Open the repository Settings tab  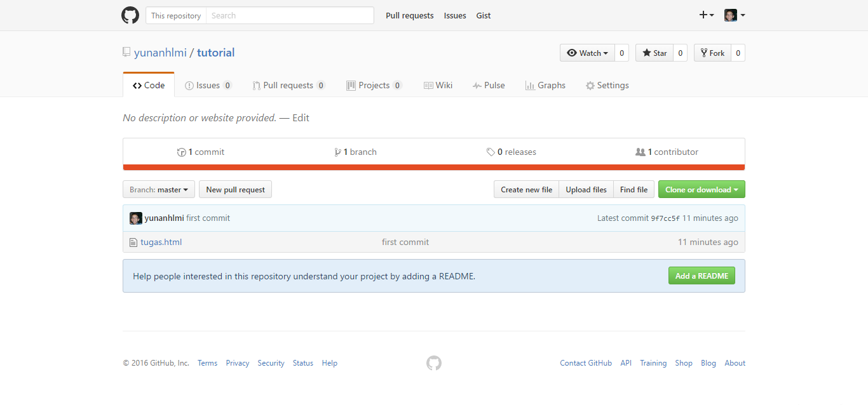tap(607, 85)
